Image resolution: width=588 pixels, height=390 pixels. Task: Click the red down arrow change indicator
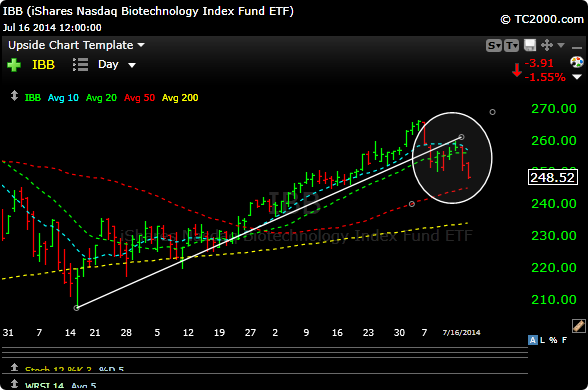click(x=517, y=70)
